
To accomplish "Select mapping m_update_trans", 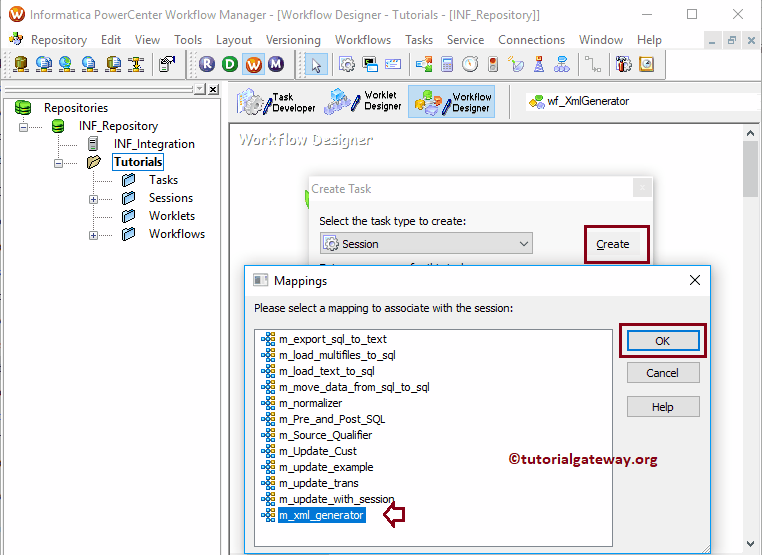I will [318, 483].
